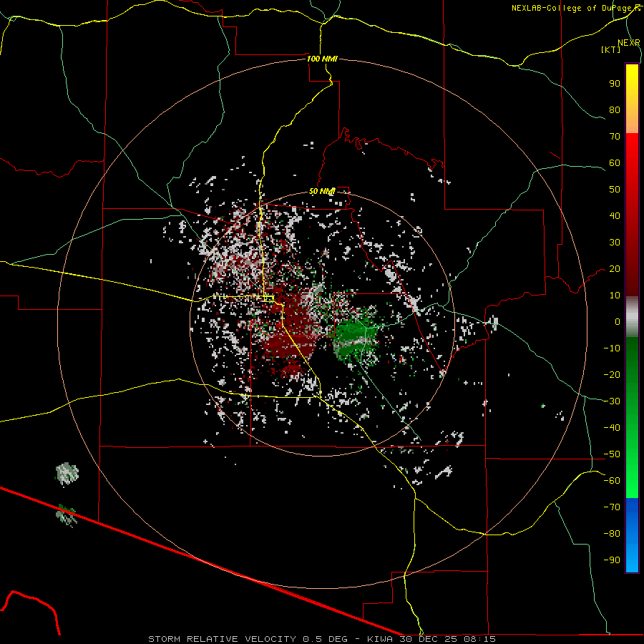Viewport: 644px width, 644px height.
Task: Click the 60 value on velocity scale
Action: [x=615, y=163]
